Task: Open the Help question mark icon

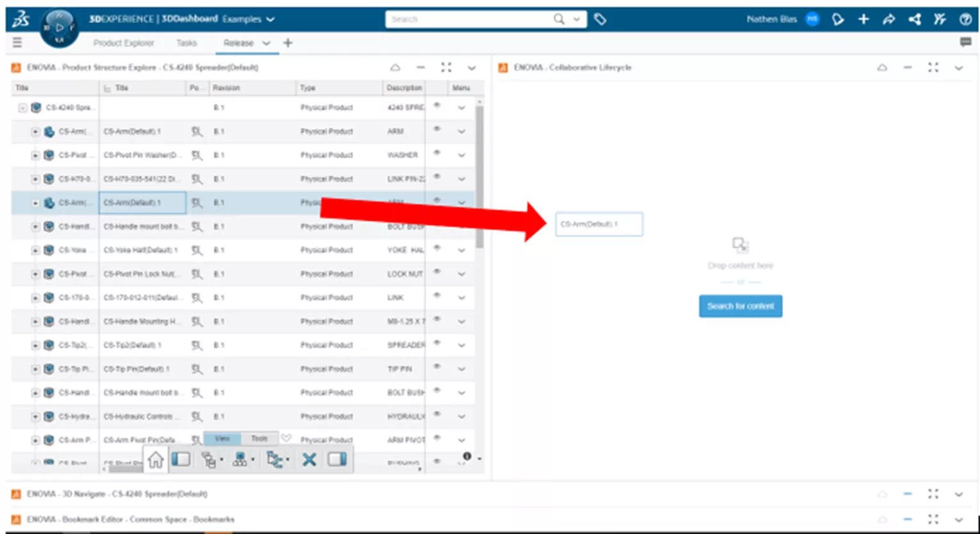Action: point(965,19)
